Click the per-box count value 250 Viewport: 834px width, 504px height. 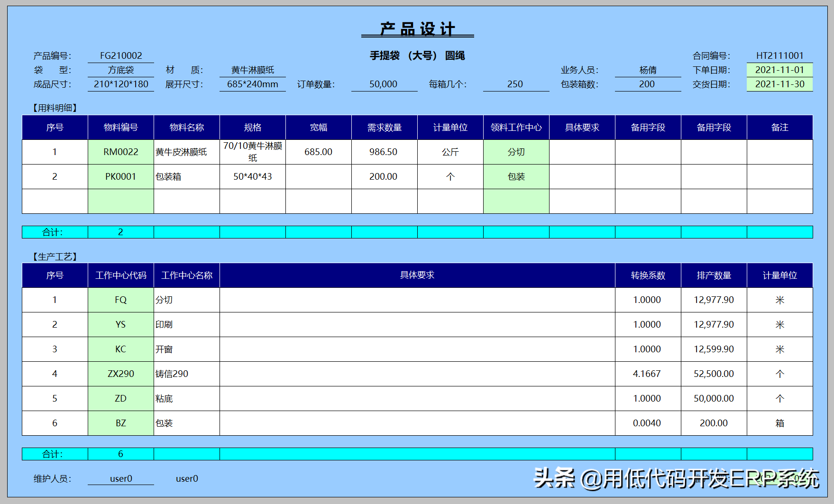click(x=516, y=84)
